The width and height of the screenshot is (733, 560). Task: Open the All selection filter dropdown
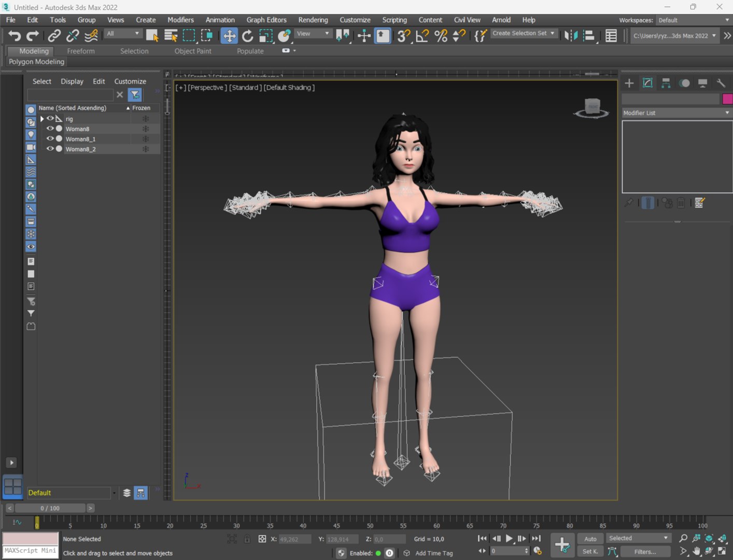(x=123, y=34)
